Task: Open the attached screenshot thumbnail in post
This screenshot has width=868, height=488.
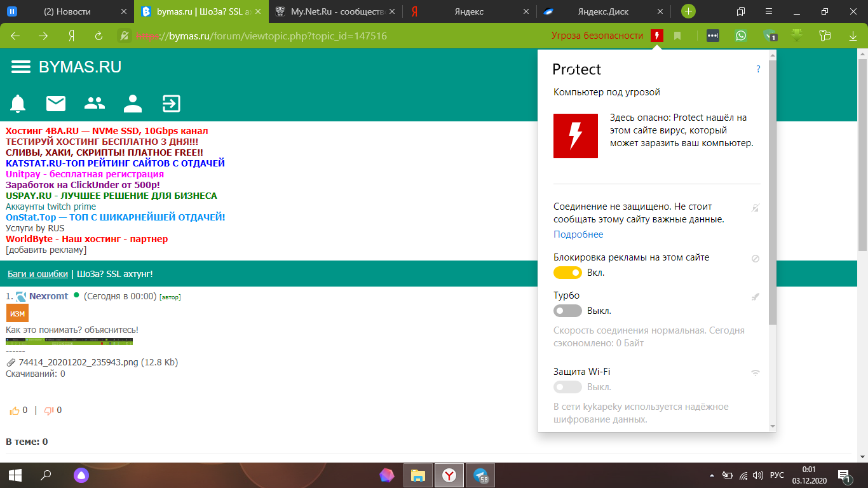Action: (69, 342)
